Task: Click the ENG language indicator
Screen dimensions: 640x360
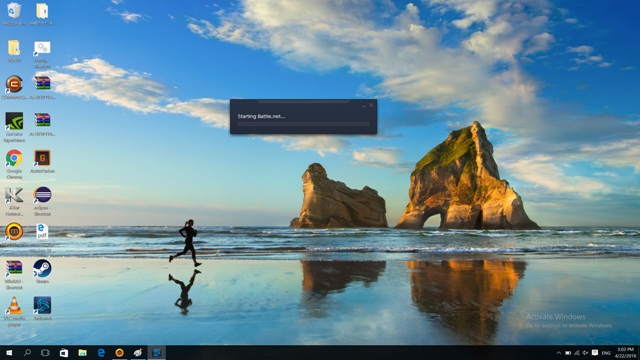Action: coord(606,353)
